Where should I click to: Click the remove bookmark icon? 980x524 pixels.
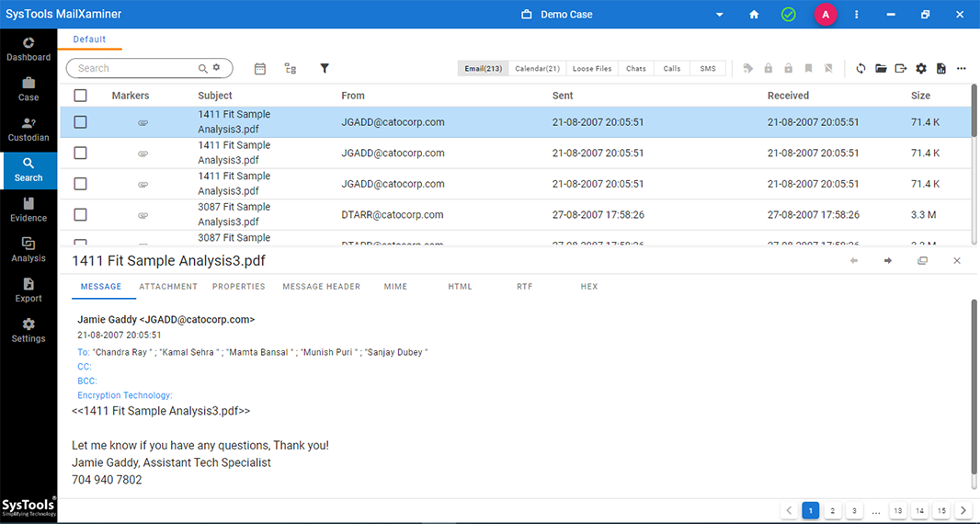pos(828,69)
